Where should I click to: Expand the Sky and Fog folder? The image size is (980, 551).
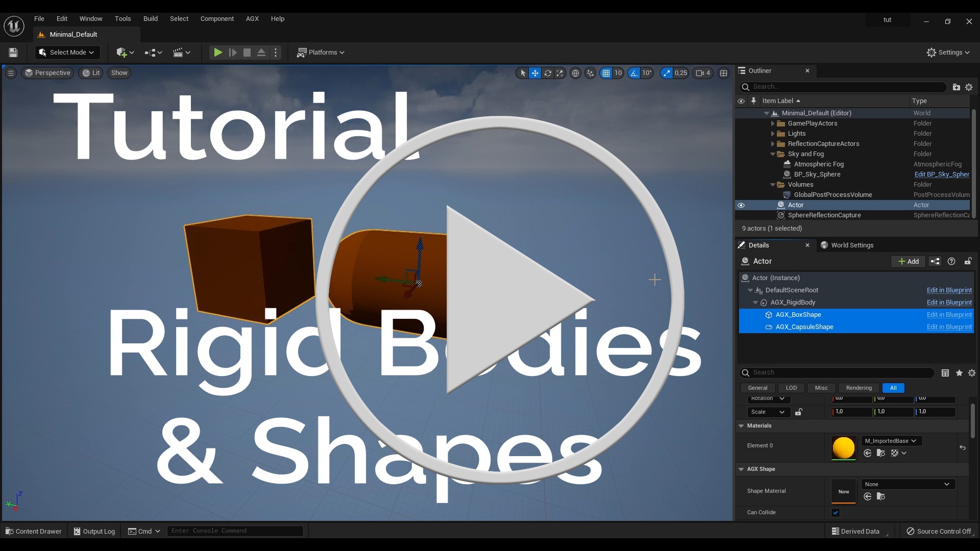coord(772,154)
